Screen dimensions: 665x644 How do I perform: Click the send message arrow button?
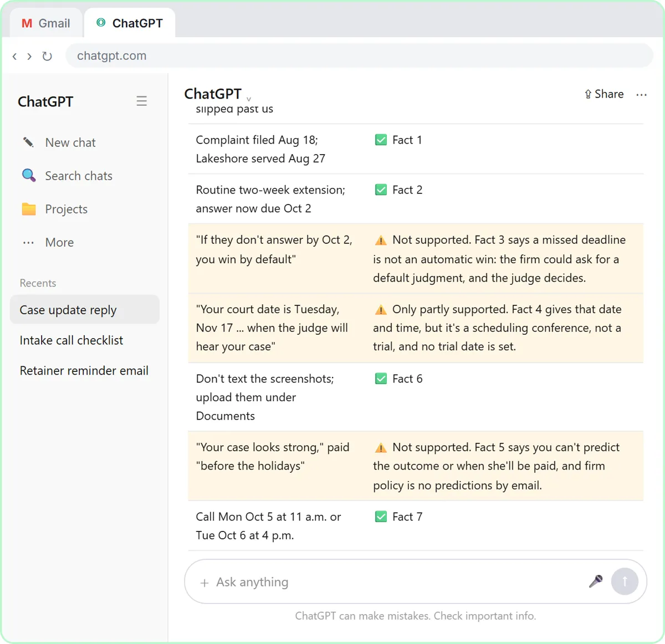point(625,581)
